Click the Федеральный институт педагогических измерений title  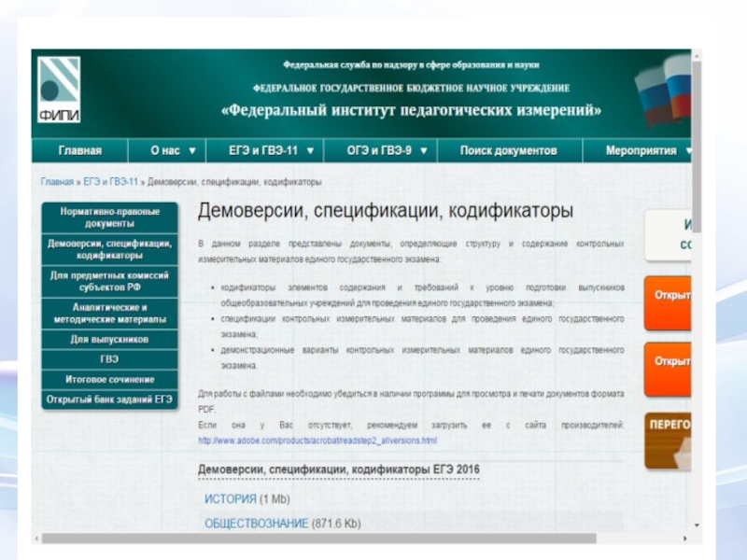coord(411,110)
